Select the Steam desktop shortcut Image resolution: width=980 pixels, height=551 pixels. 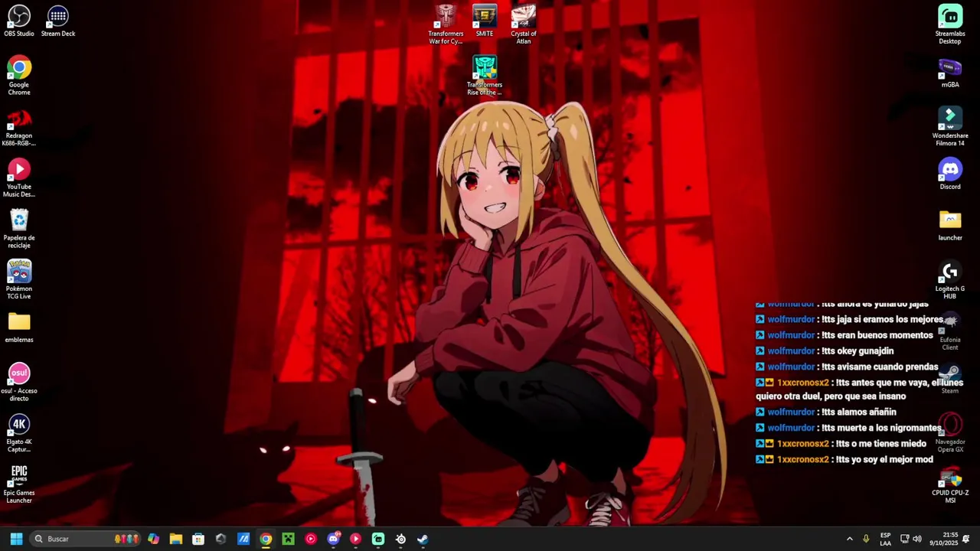tap(950, 380)
